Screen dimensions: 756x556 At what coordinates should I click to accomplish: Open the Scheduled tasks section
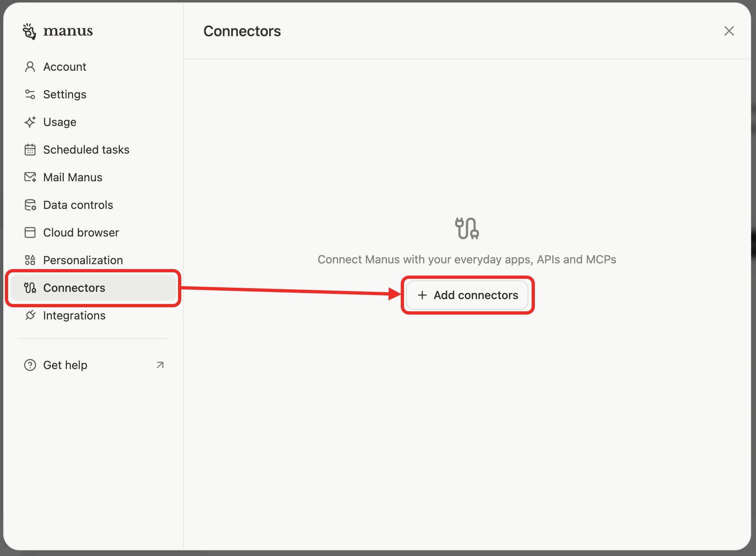[86, 150]
